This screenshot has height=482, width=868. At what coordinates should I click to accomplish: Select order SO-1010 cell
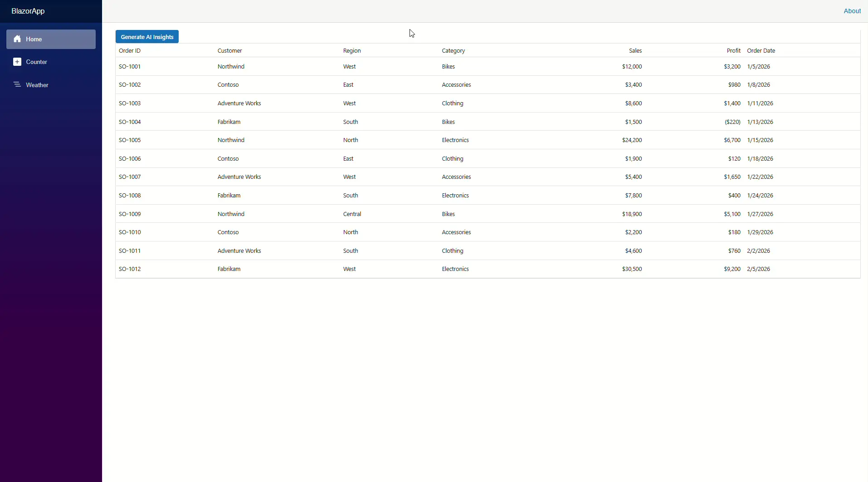pyautogui.click(x=130, y=232)
